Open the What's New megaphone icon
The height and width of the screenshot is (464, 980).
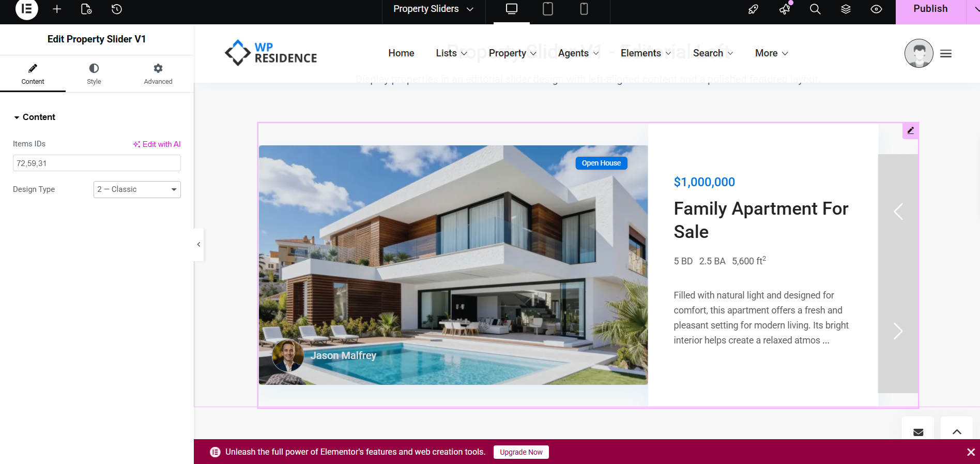[785, 9]
